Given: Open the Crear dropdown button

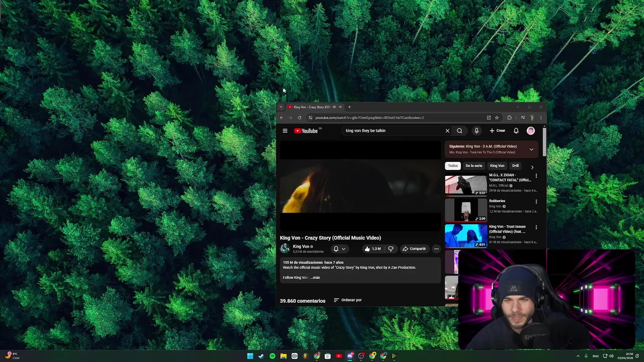Looking at the screenshot, I should pos(497,131).
